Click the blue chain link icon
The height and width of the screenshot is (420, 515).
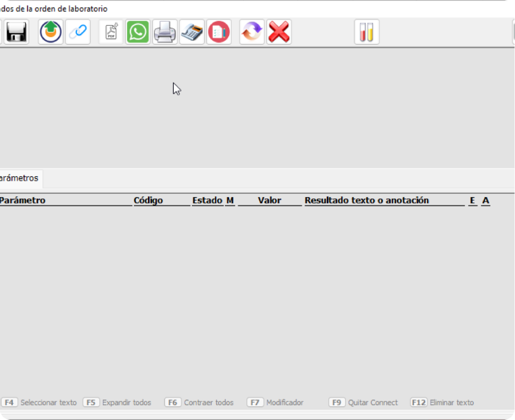pyautogui.click(x=78, y=32)
